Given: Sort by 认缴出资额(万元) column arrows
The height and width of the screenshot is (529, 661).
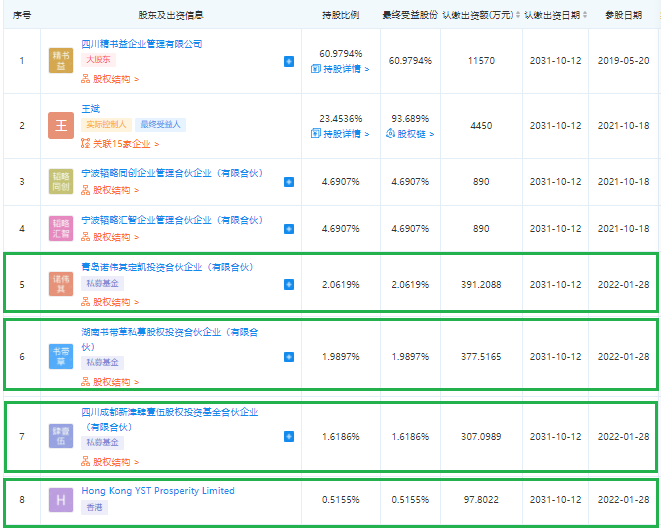Looking at the screenshot, I should click(x=518, y=15).
